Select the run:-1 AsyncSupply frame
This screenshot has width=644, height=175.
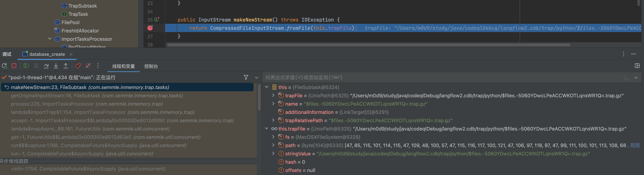[128, 154]
